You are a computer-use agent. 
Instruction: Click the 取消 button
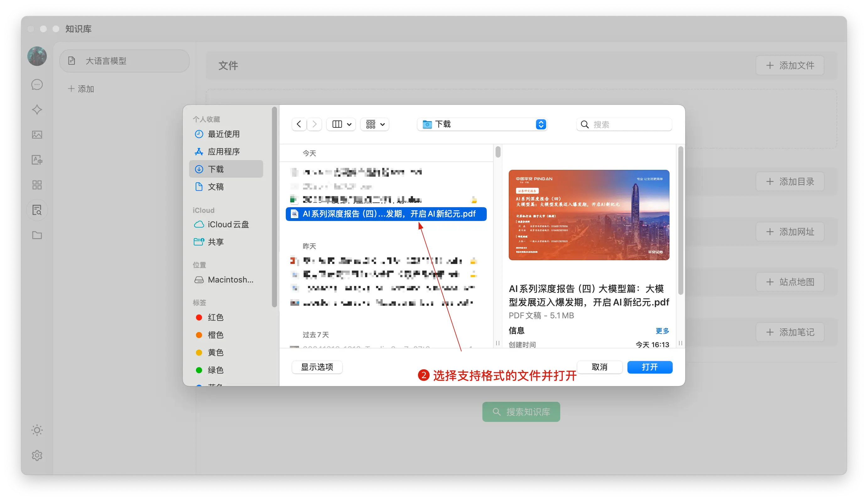[599, 367]
